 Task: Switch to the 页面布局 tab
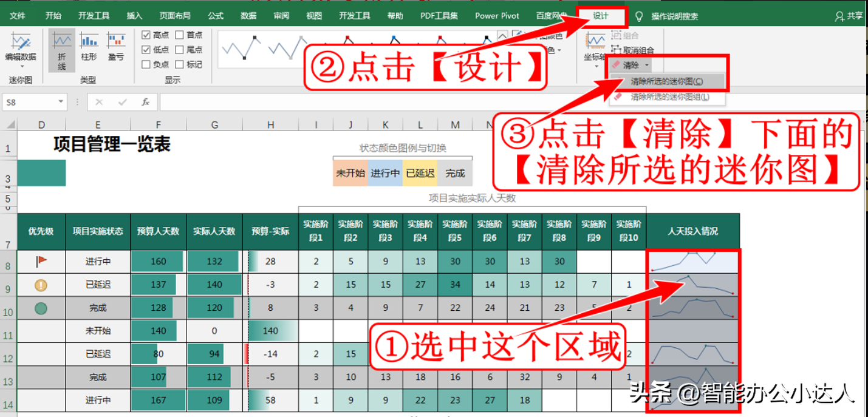(175, 16)
